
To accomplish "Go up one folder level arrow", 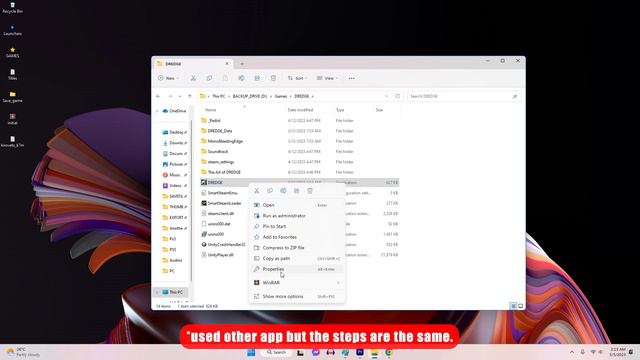I will (x=190, y=96).
